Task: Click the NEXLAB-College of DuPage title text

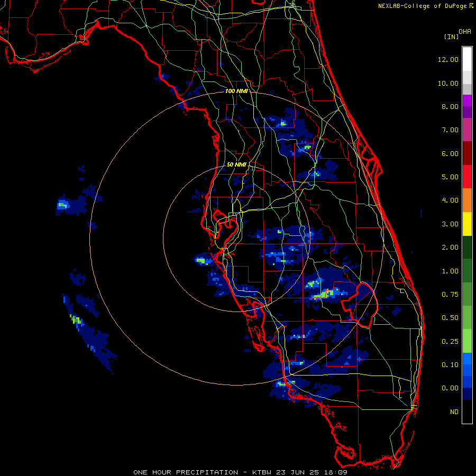Action: (x=422, y=6)
